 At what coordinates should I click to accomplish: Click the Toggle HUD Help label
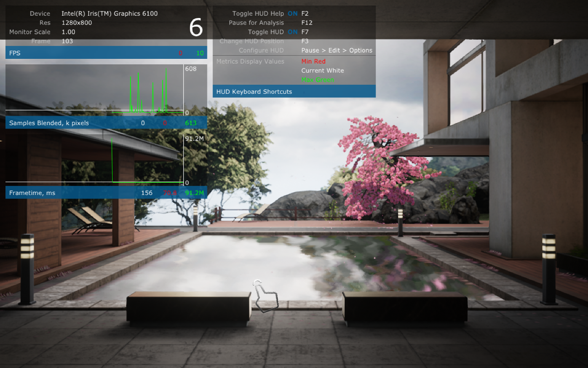point(258,13)
